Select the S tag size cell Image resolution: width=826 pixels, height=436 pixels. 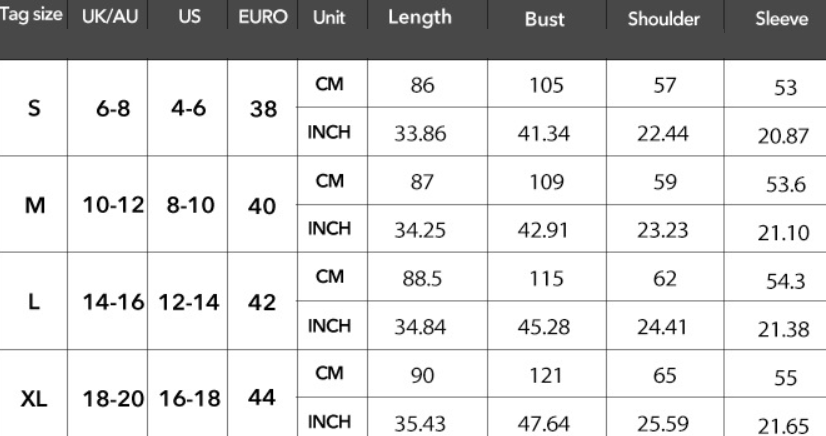click(x=35, y=108)
